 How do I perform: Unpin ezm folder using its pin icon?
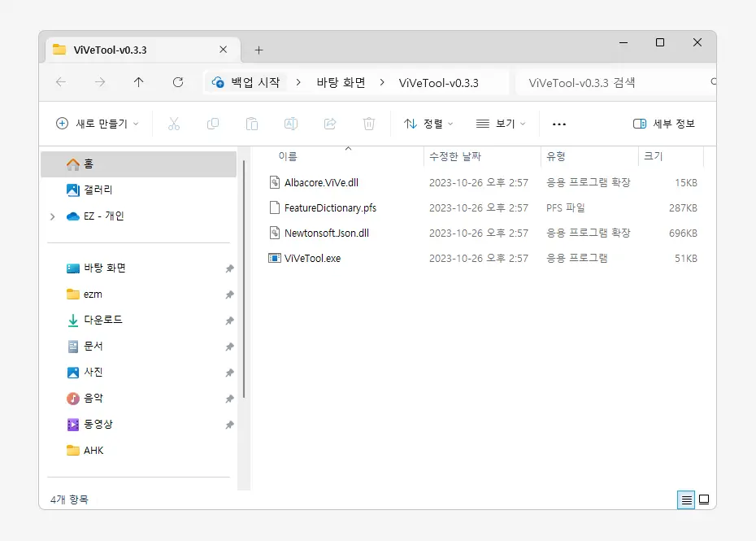[x=229, y=294]
